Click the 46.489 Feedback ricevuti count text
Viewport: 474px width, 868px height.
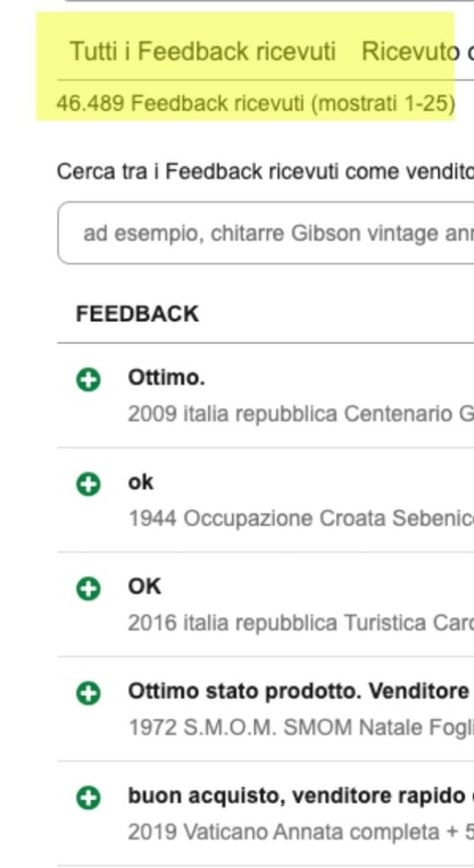[x=256, y=103]
